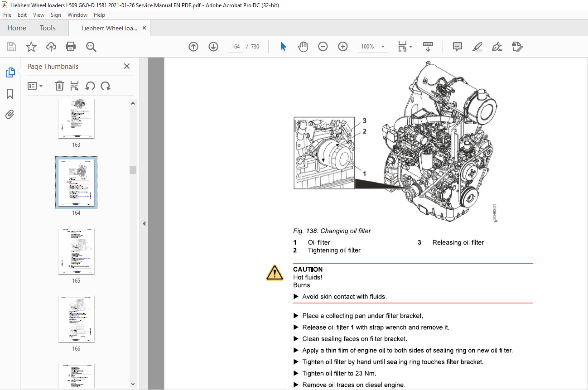
Task: Click the thumbnail panel scrollbar handle
Action: click(x=133, y=170)
